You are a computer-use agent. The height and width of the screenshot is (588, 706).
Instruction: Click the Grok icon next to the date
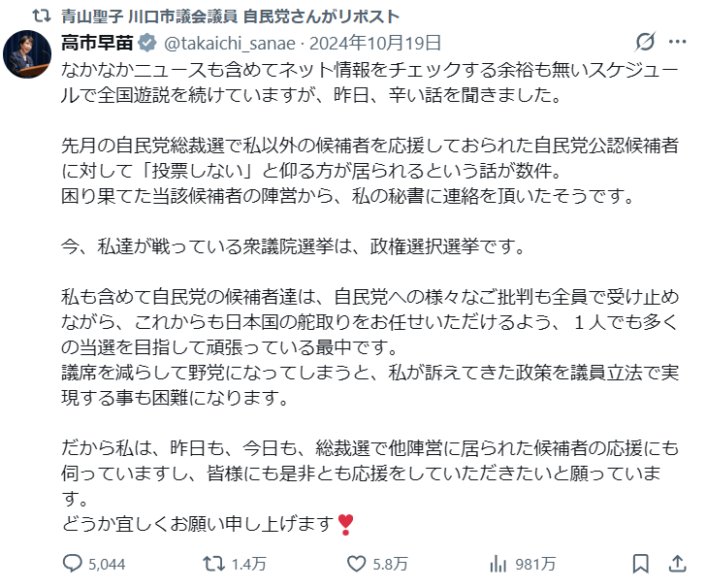tap(644, 43)
